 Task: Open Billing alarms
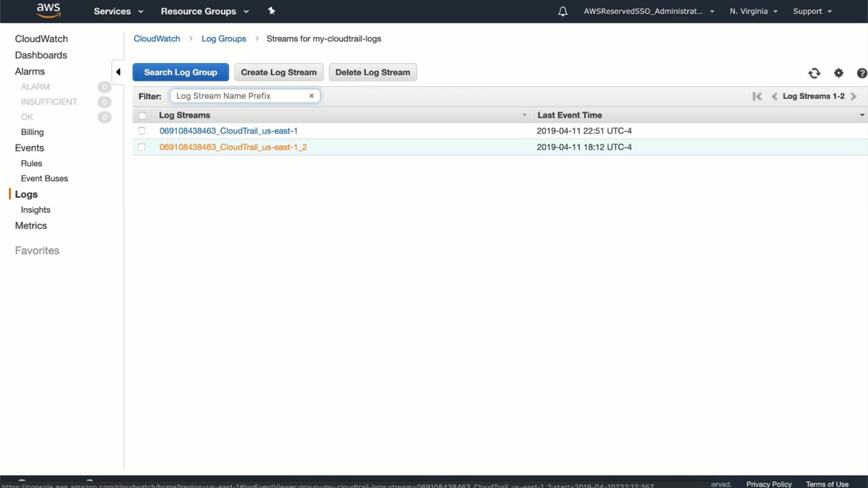(x=32, y=132)
